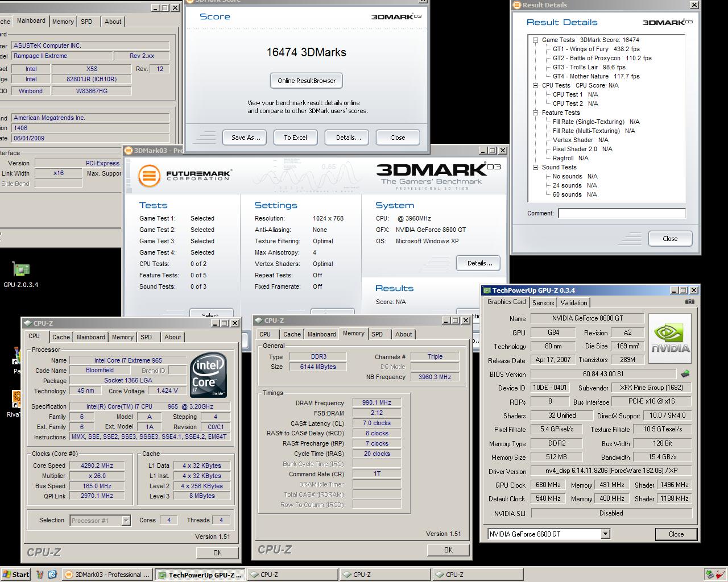Viewport: 728px width, 582px height.
Task: Open About tab in top-left CPU-Z window
Action: pyautogui.click(x=113, y=22)
